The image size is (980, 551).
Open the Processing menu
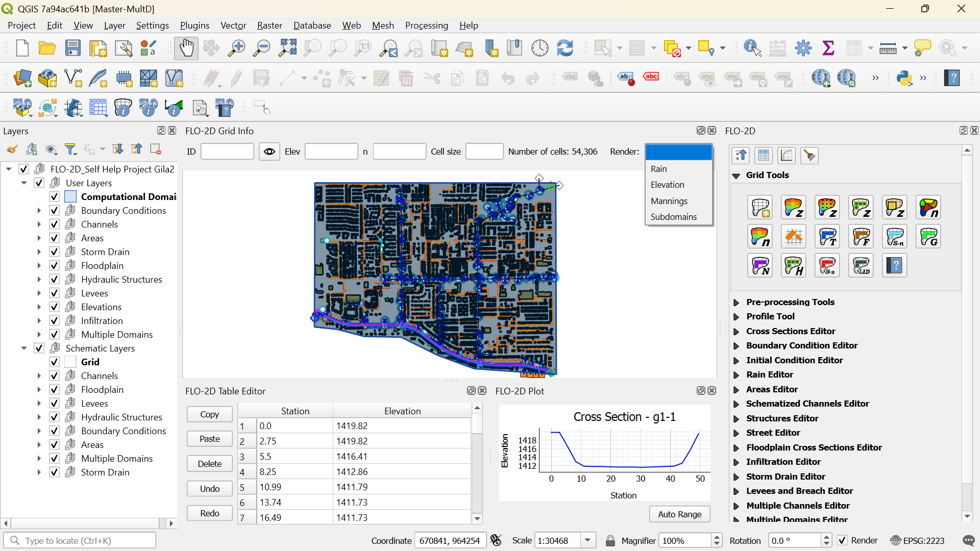tap(426, 26)
